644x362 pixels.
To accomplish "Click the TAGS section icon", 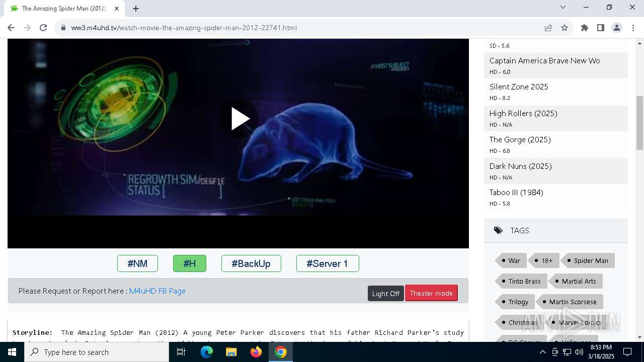I will (x=498, y=230).
